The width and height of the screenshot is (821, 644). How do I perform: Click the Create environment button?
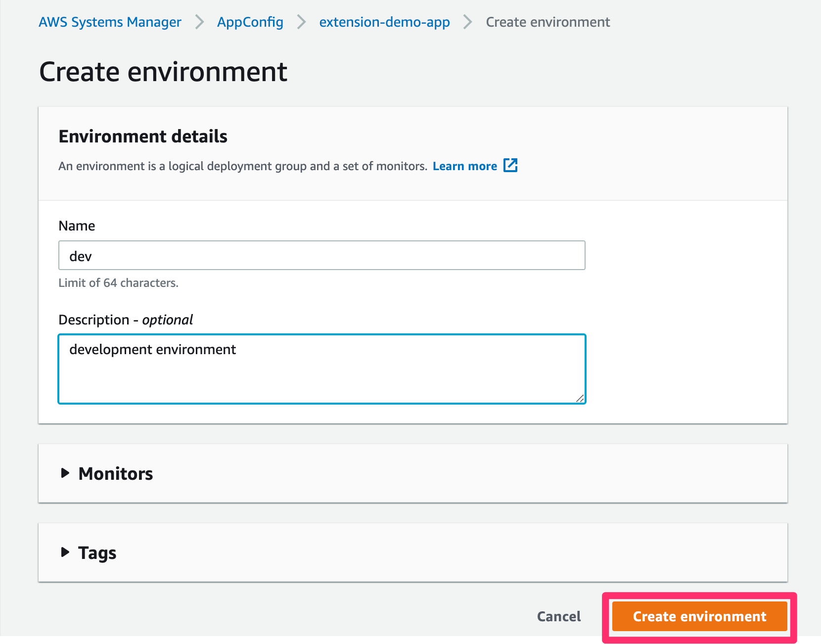(x=698, y=616)
